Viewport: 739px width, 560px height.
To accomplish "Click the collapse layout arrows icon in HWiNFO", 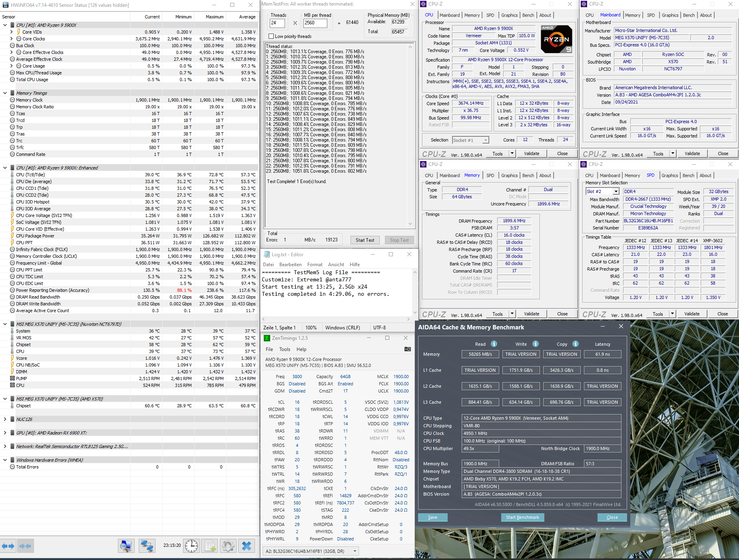I will 25,546.
